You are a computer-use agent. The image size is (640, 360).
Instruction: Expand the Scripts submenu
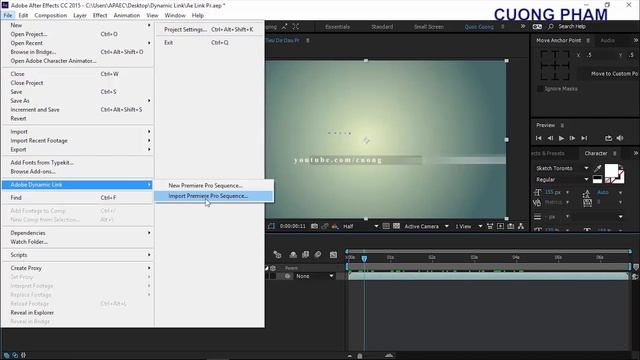[x=77, y=255]
